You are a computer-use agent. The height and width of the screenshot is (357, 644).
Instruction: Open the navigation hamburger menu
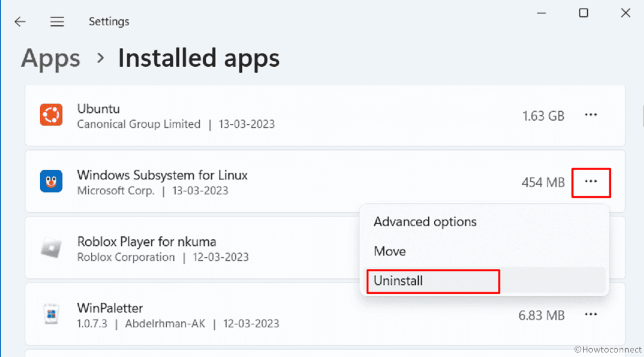tap(57, 21)
